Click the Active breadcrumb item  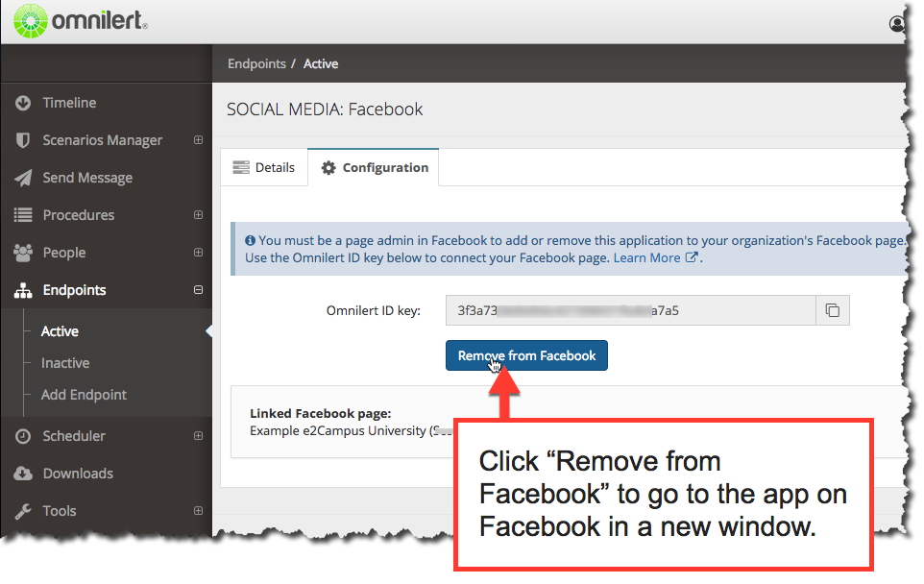[321, 63]
